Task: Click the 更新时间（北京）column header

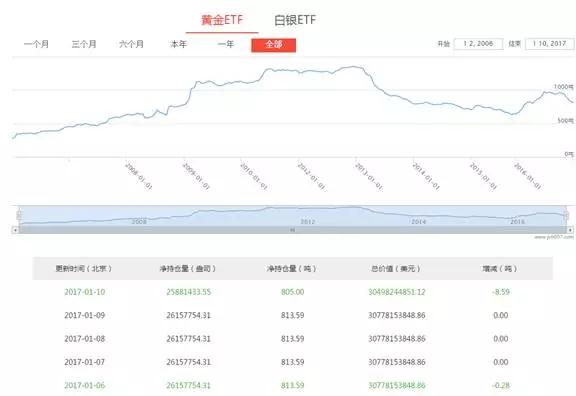Action: pos(84,269)
